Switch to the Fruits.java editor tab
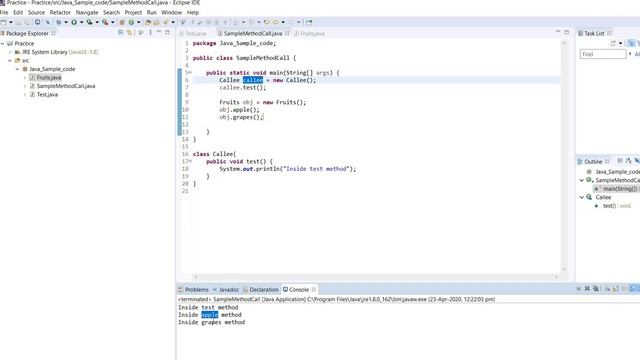640x360 pixels. [x=309, y=33]
